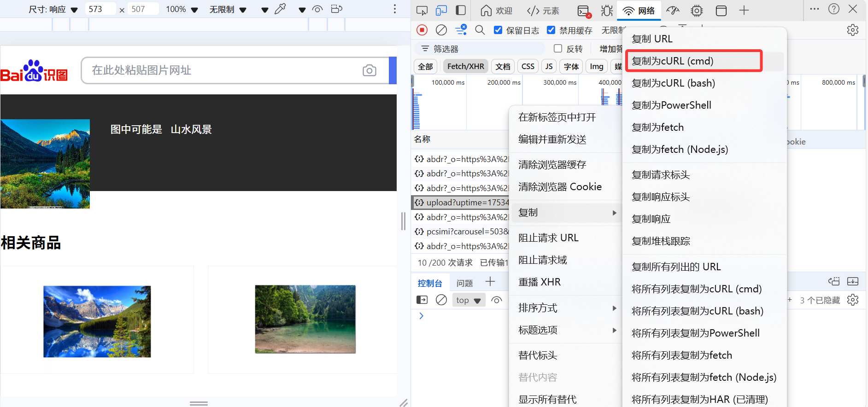Click 筛选器 filter input field
The image size is (868, 407).
pyautogui.click(x=480, y=49)
